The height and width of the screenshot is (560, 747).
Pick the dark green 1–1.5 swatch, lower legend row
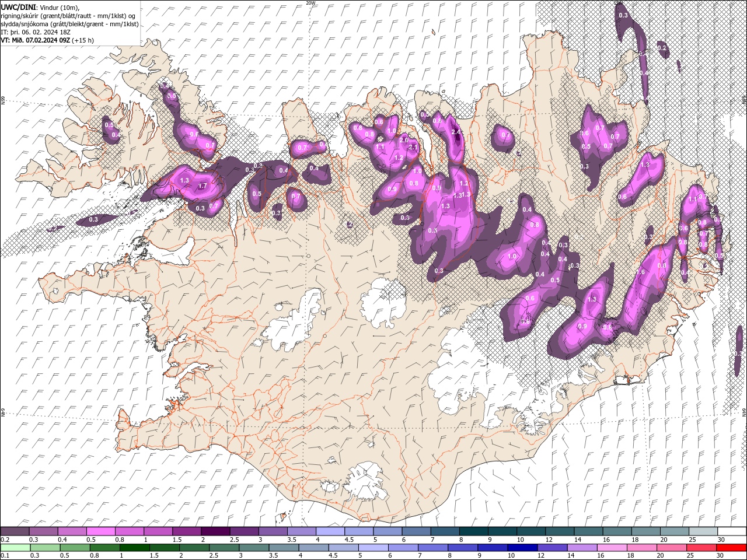pos(134,548)
